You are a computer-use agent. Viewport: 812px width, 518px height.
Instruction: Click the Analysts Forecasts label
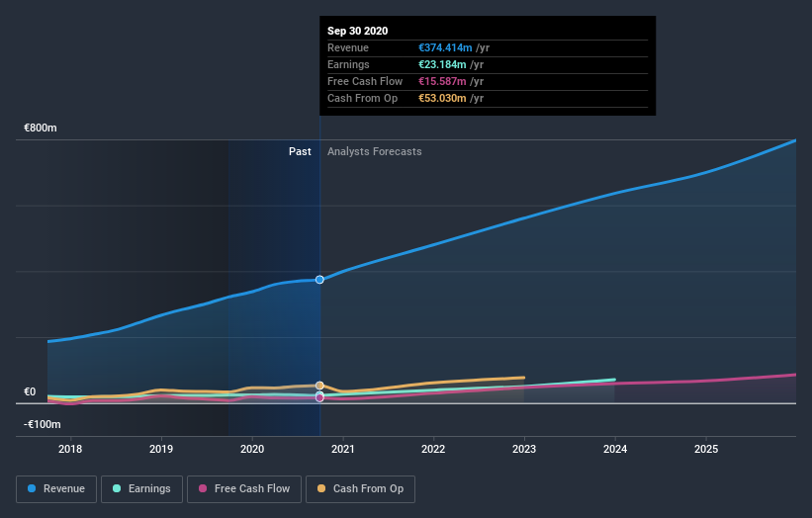click(375, 151)
